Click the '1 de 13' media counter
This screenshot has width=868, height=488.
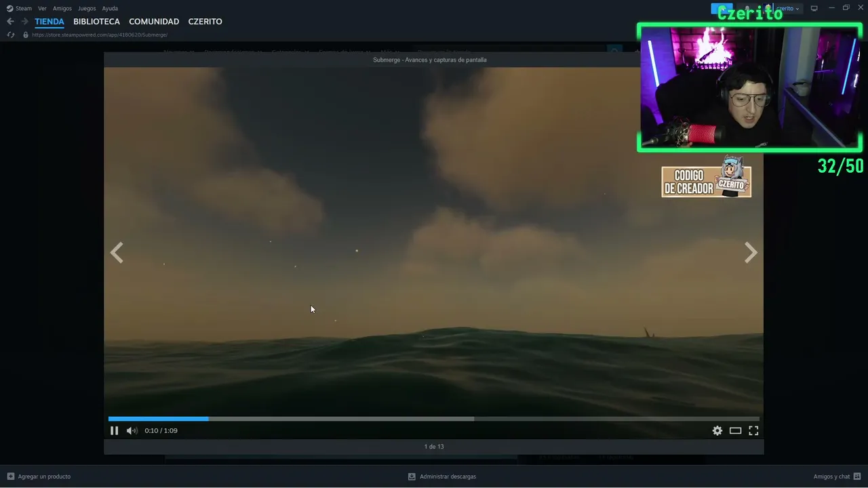coord(434,447)
